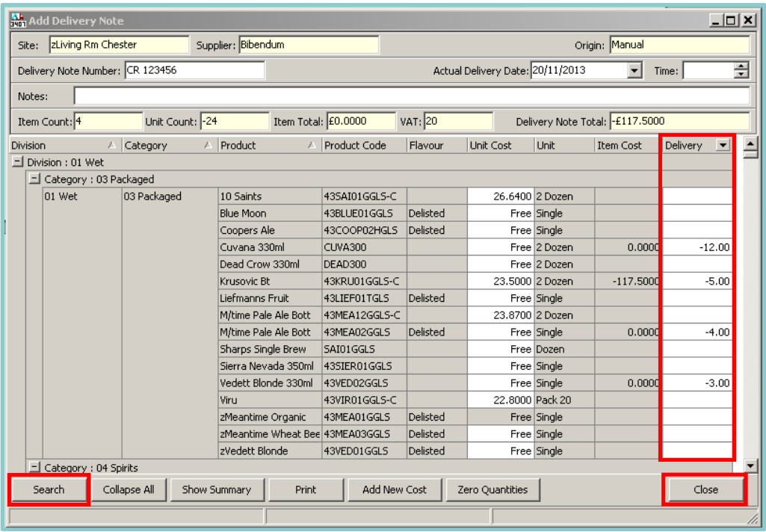Click into the Notes text field
Screen dimensions: 766x532
[411, 96]
